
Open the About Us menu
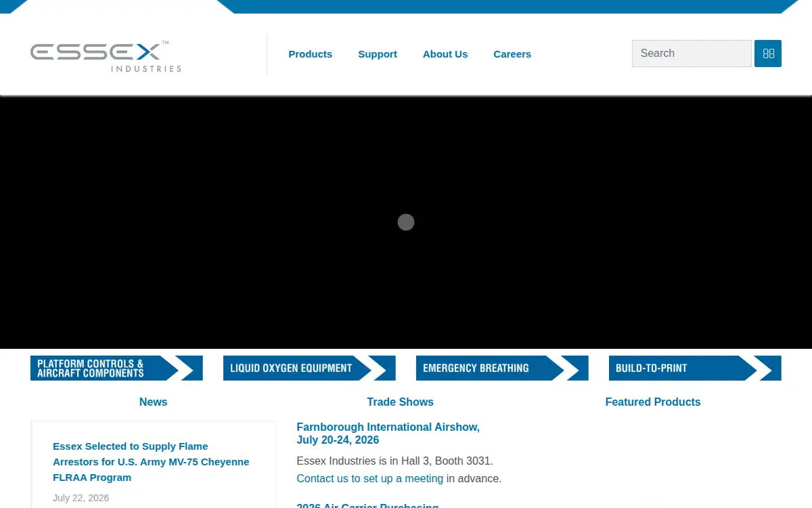click(x=445, y=54)
